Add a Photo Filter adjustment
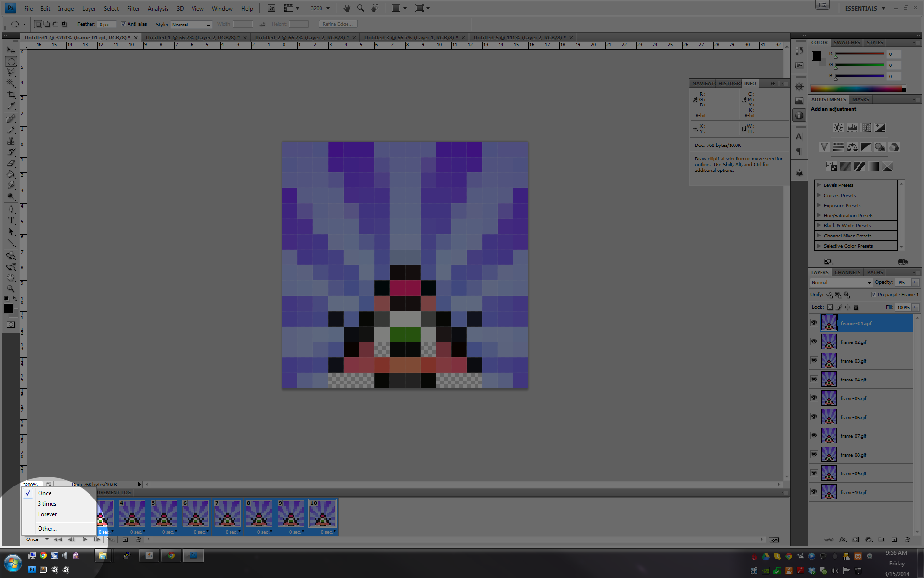 [880, 147]
